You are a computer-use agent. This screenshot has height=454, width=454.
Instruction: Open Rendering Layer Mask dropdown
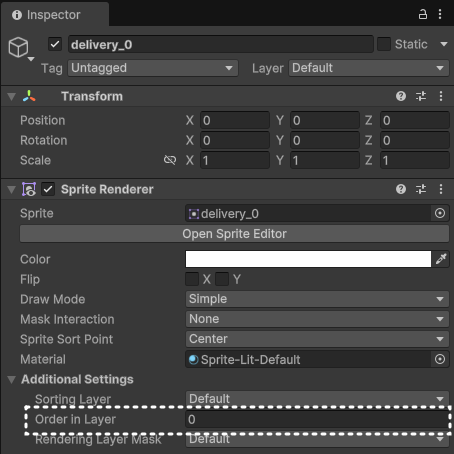(x=317, y=439)
